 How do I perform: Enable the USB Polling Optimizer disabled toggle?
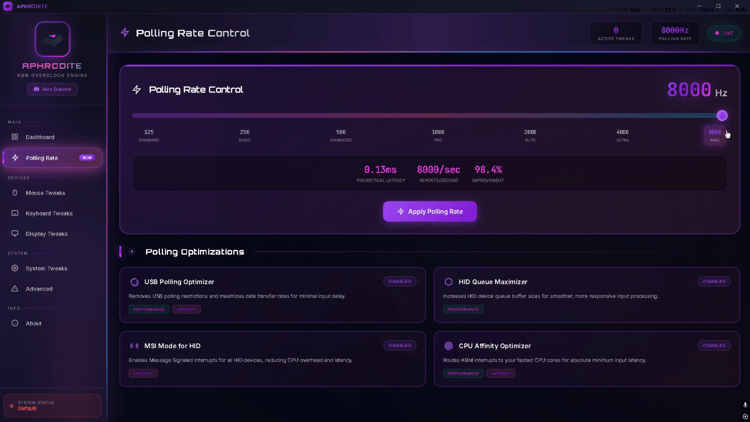coord(400,281)
